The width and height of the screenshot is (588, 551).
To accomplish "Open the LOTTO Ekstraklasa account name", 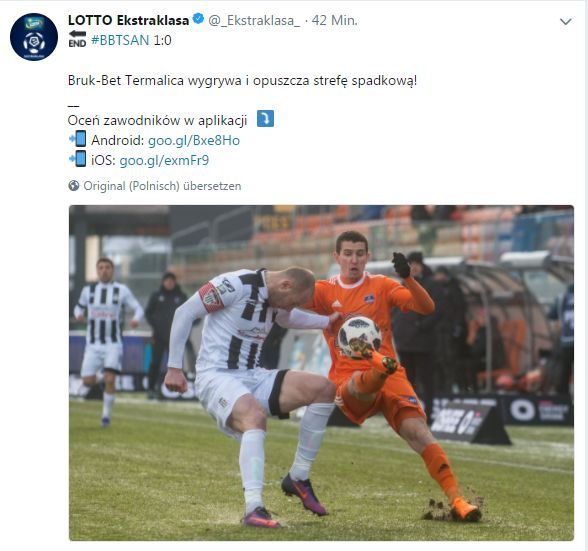I will 129,20.
